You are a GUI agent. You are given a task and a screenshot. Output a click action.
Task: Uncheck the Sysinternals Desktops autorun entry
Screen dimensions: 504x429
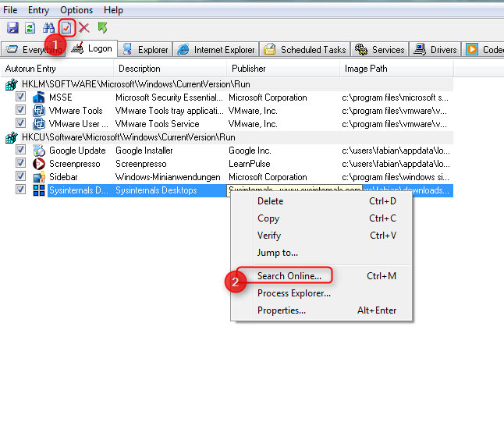[x=20, y=190]
